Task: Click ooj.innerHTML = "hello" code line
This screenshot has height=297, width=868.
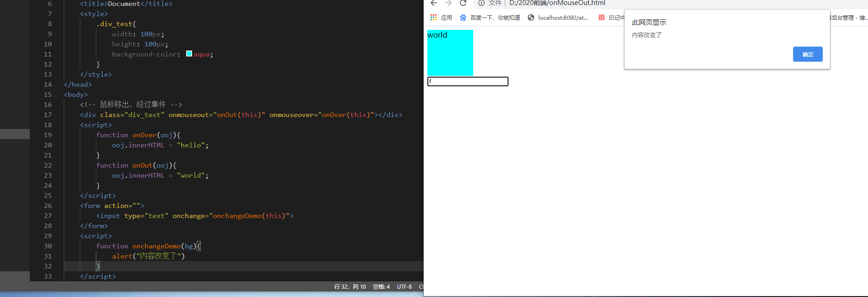Action: click(160, 145)
